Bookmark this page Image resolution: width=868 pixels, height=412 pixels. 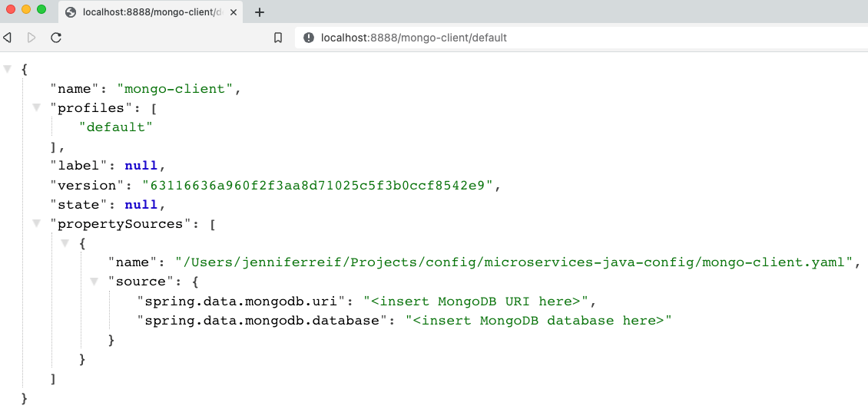(x=278, y=38)
